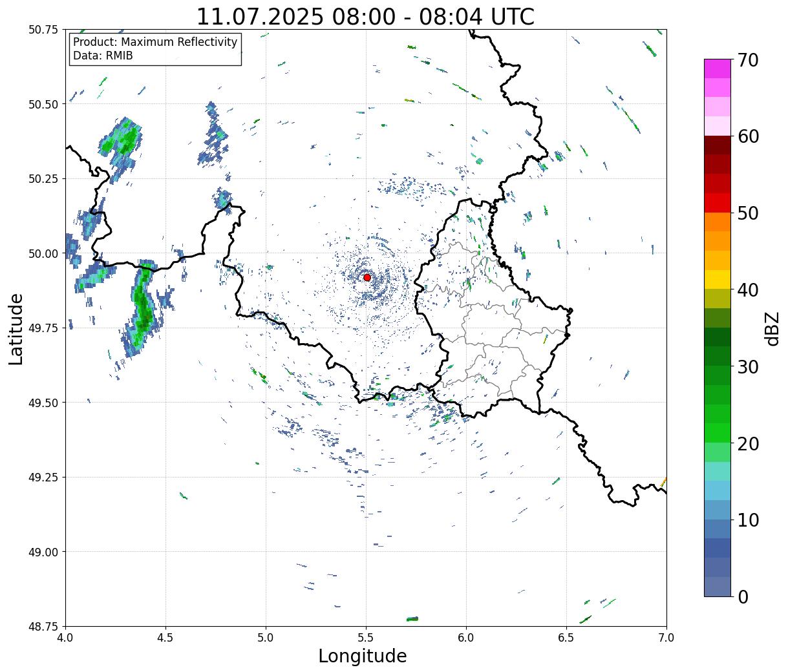The image size is (788, 672).
Task: Click the bright green colorbar segment at 20
Action: [718, 433]
